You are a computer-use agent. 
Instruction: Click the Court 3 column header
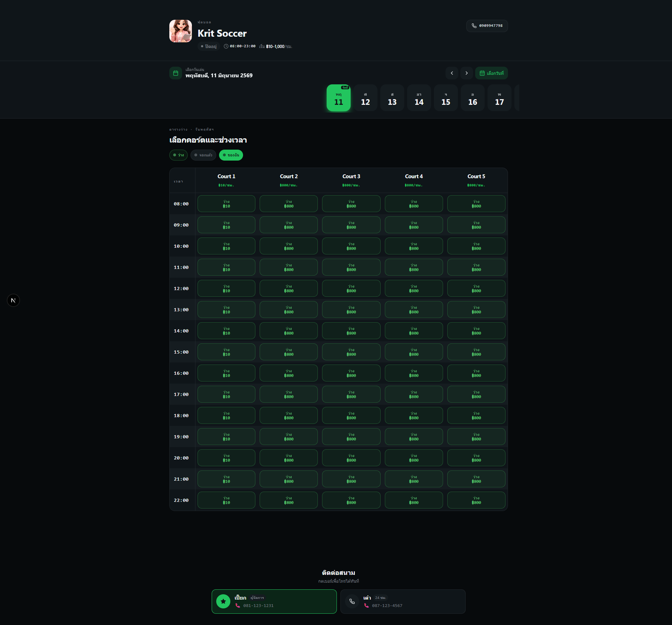click(351, 180)
